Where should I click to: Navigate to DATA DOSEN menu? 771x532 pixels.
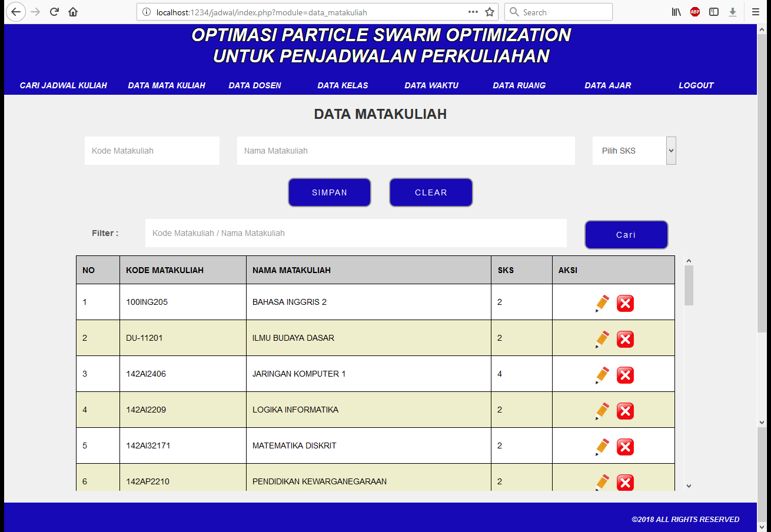point(255,85)
